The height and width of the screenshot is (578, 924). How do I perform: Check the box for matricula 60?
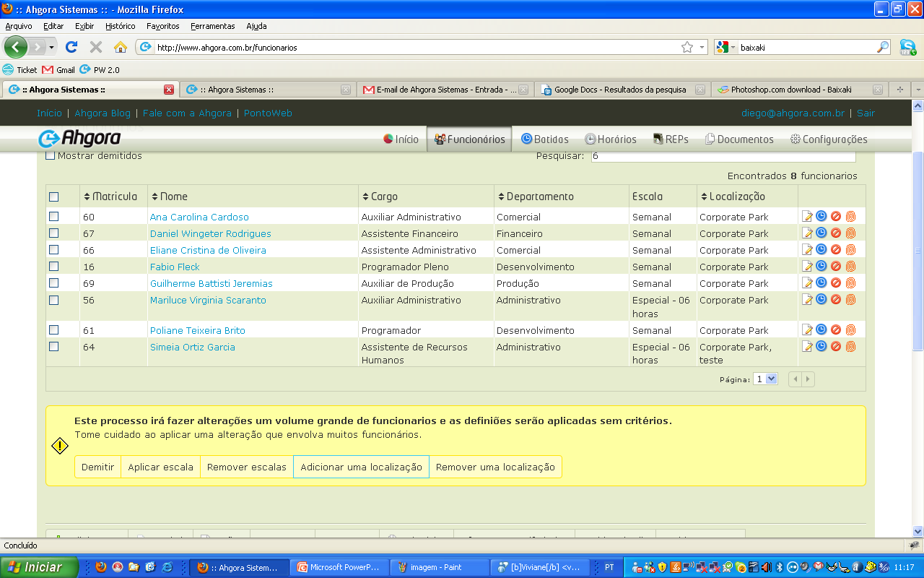tap(53, 216)
